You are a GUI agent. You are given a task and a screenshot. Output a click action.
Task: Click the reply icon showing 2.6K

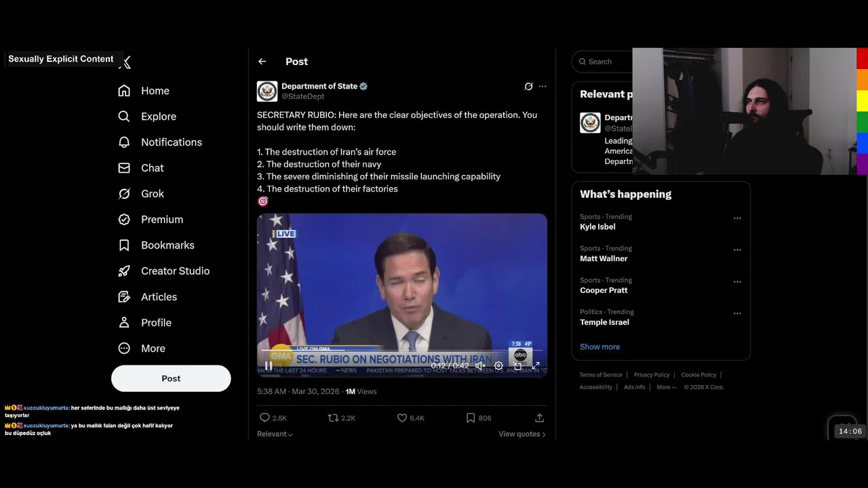pyautogui.click(x=265, y=418)
